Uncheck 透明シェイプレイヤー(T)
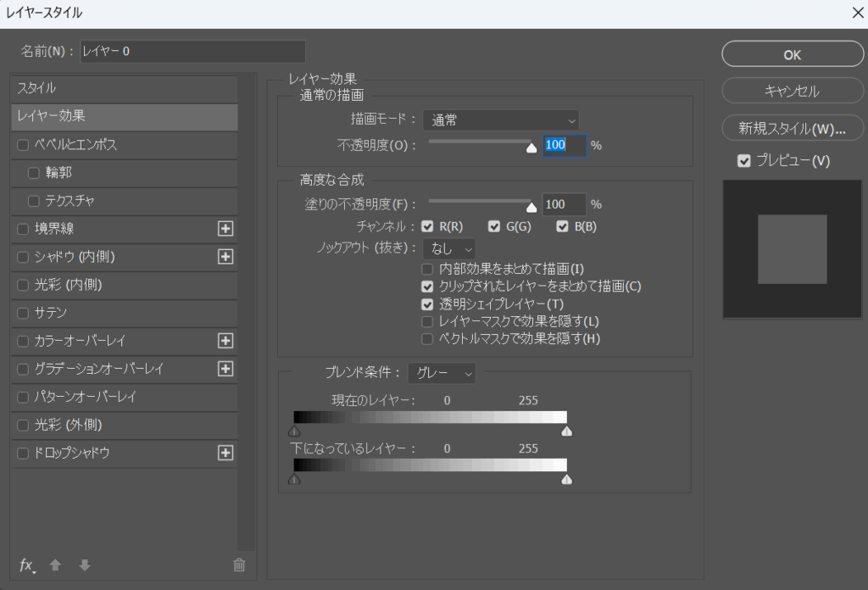 427,304
